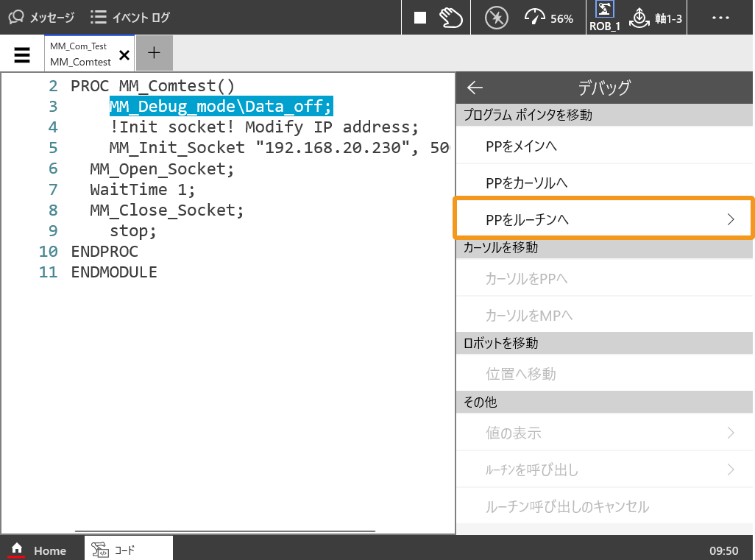Go back using the デバッグ panel arrow
The width and height of the screenshot is (755, 560).
click(x=475, y=87)
